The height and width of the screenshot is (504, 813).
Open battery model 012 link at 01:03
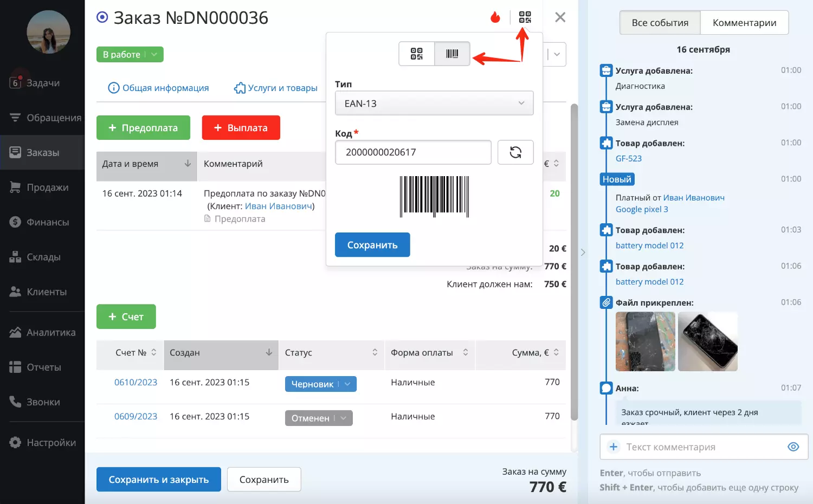tap(649, 245)
